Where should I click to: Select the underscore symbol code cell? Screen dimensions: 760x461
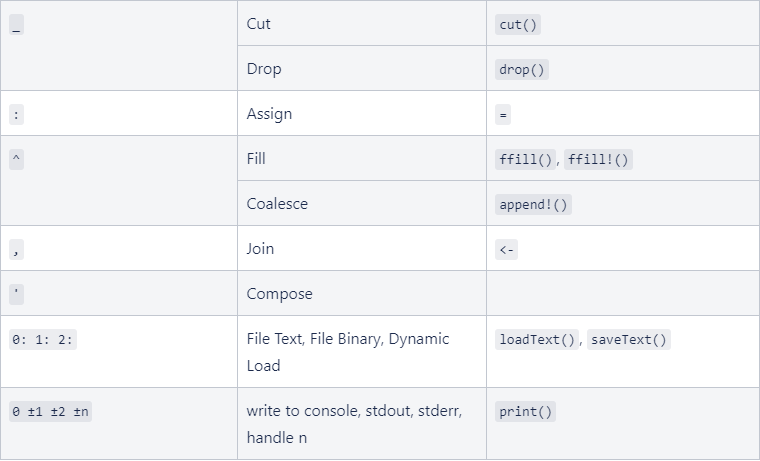pyautogui.click(x=16, y=25)
